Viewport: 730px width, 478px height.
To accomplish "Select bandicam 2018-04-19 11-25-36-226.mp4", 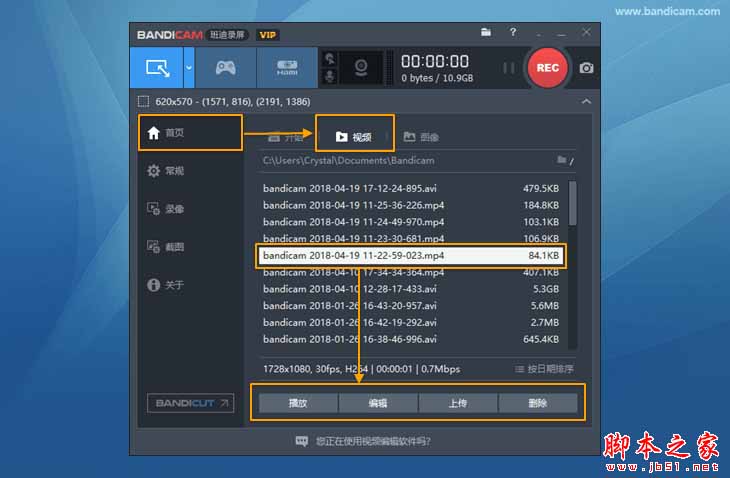I will point(411,205).
